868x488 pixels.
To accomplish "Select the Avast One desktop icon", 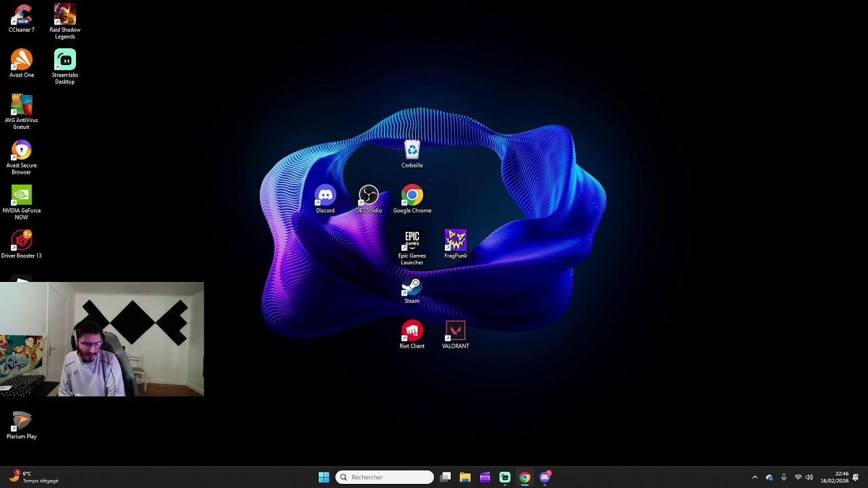I will tap(22, 64).
